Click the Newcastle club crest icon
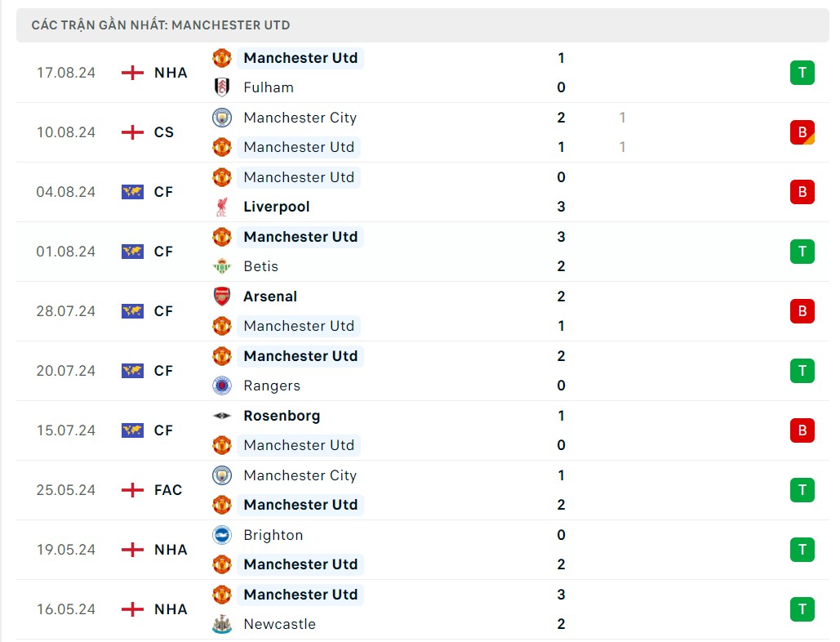Image resolution: width=840 pixels, height=642 pixels. point(222,624)
